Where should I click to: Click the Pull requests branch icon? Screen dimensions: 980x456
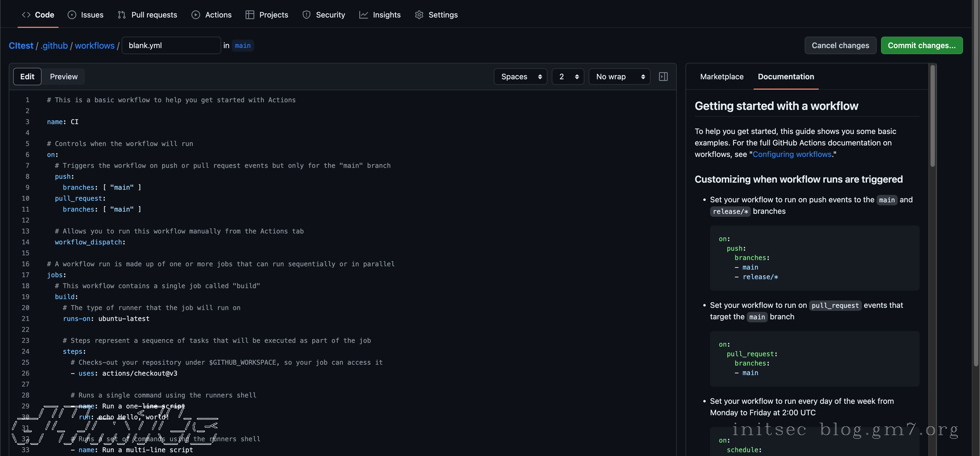coord(122,15)
